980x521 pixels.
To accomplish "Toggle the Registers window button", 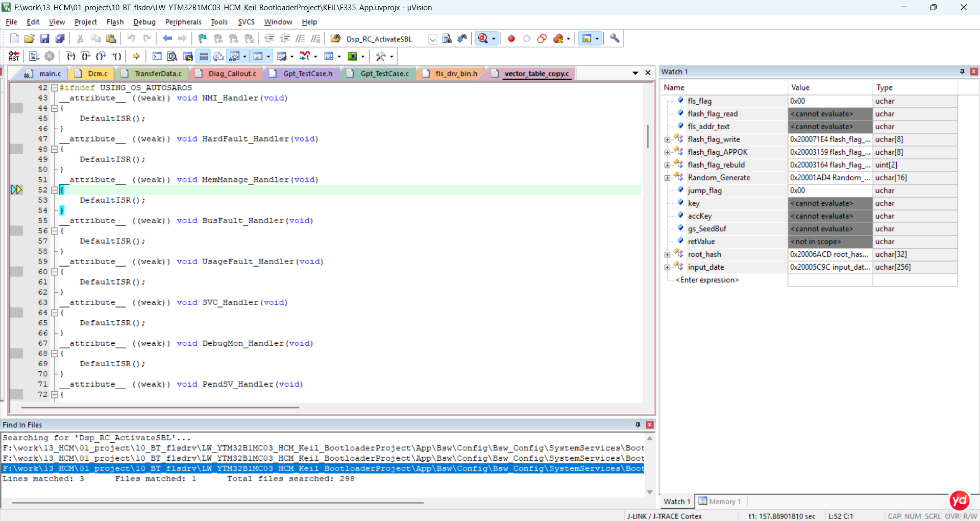I will pos(203,56).
